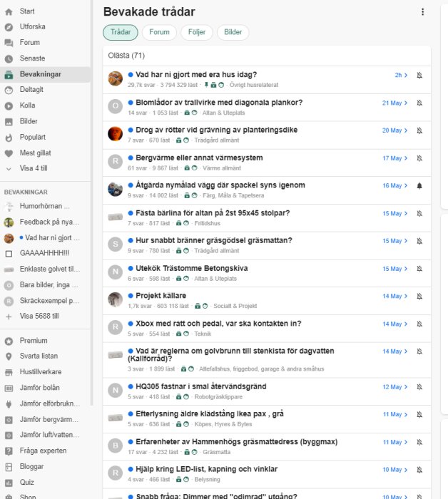Image resolution: width=448 pixels, height=499 pixels.
Task: Toggle notification bell for Bergvärme eller annat värmesystem
Action: [419, 158]
